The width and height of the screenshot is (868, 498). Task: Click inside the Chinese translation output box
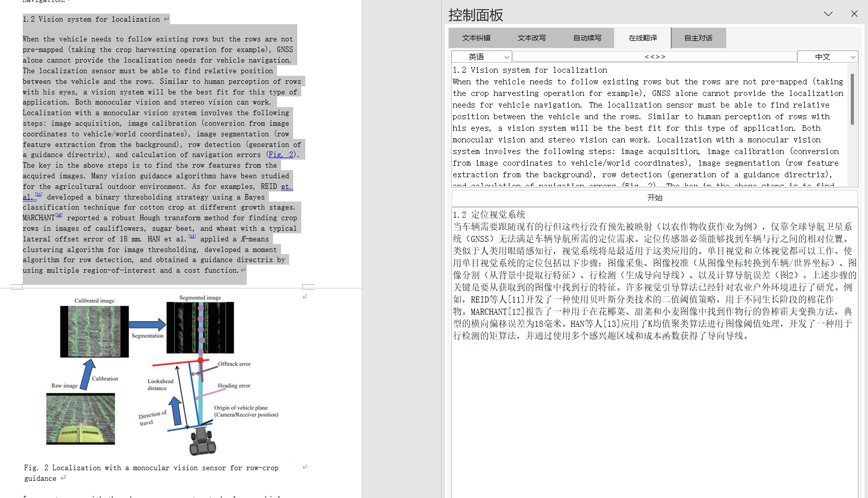655,352
